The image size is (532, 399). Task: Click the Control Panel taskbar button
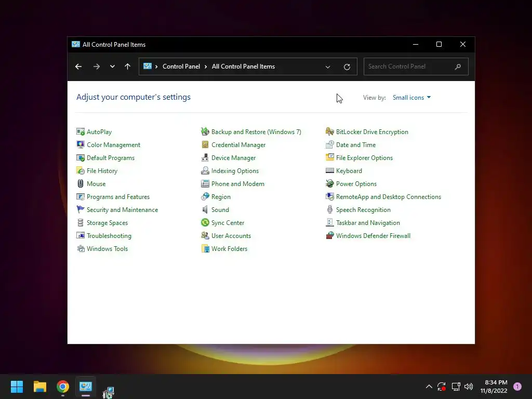86,387
